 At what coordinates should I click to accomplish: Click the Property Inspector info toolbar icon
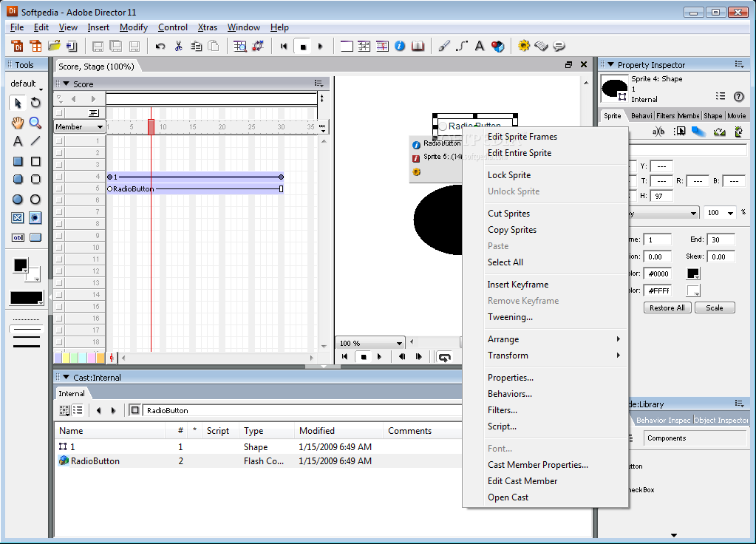[x=400, y=46]
